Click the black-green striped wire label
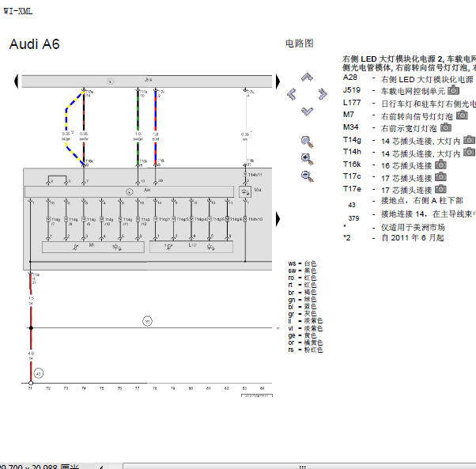Image resolution: width=476 pixels, height=469 pixels. 138,136
